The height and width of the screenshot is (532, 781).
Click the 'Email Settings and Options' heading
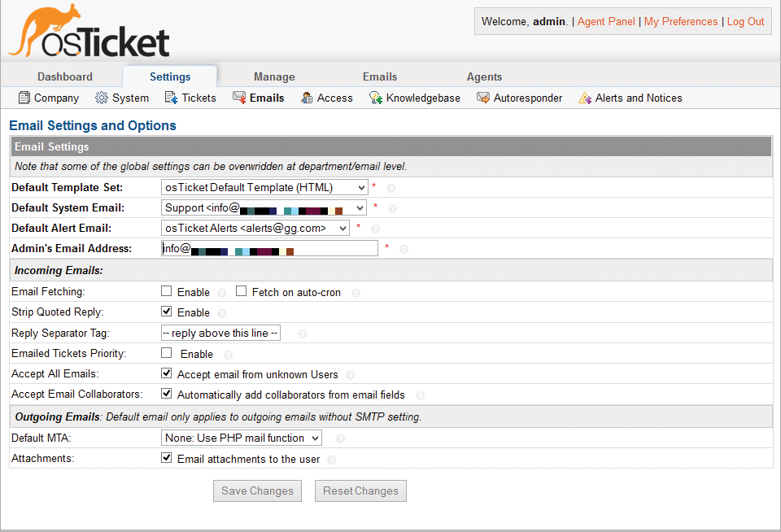coord(93,125)
